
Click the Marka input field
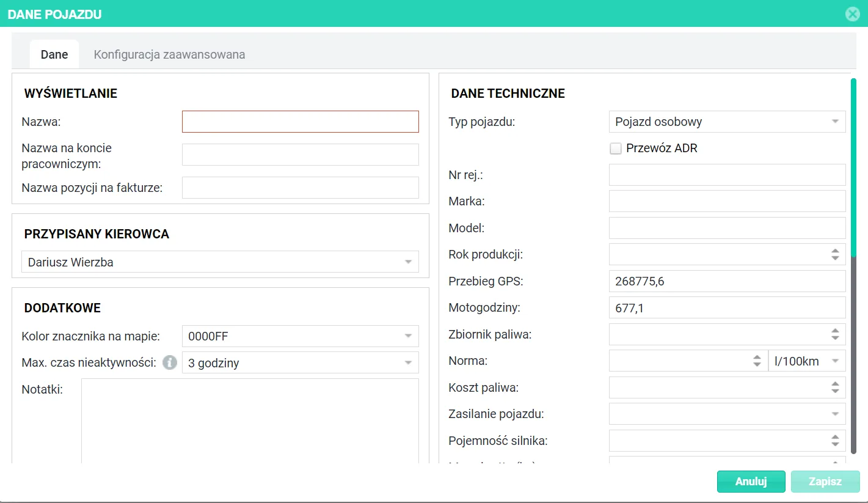pos(727,201)
